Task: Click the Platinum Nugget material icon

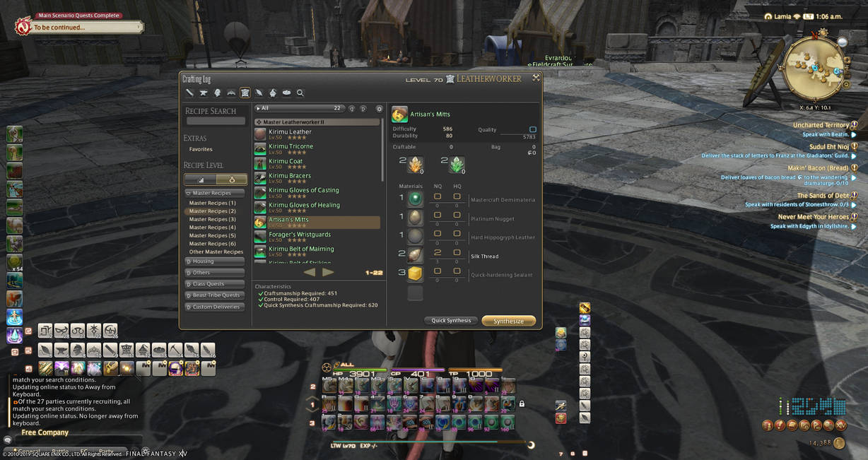Action: tap(415, 218)
